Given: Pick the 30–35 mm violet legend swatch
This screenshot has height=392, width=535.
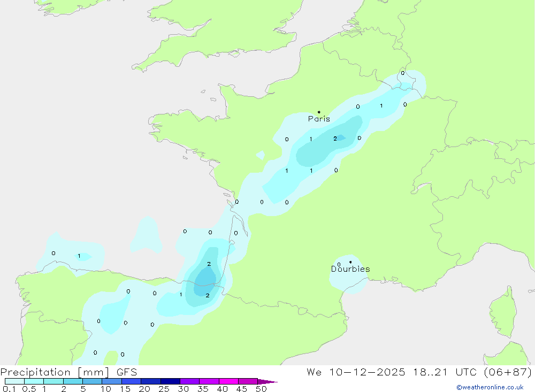Looking at the screenshot, I should pos(190,381).
